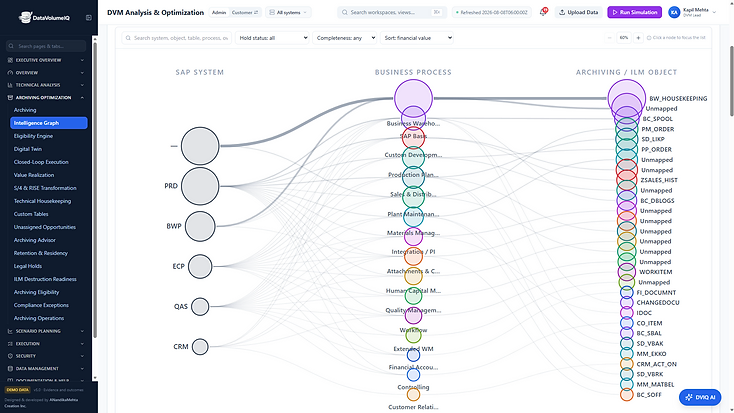Click the MM_MATBEL object node circle
This screenshot has width=734, height=413.
coord(627,384)
